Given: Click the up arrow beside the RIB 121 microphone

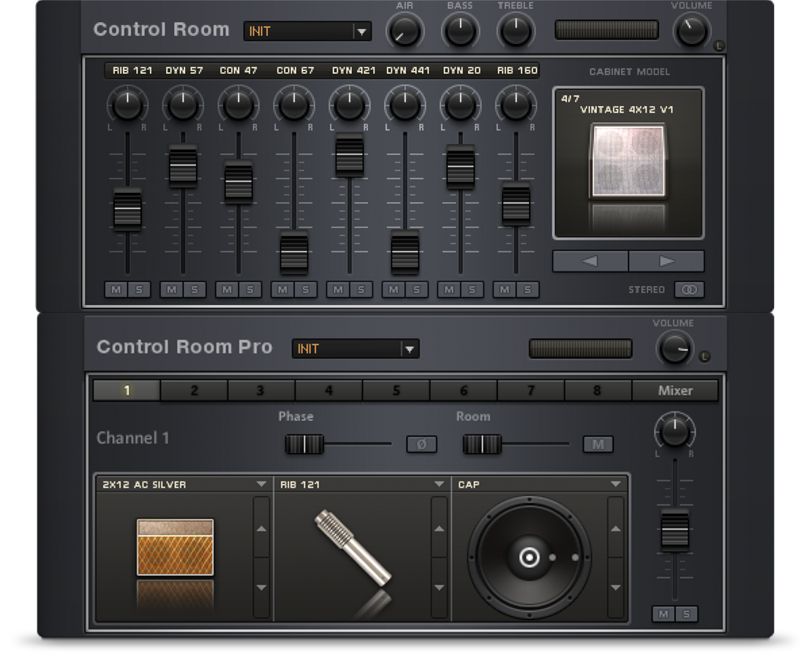Looking at the screenshot, I should click(x=439, y=528).
